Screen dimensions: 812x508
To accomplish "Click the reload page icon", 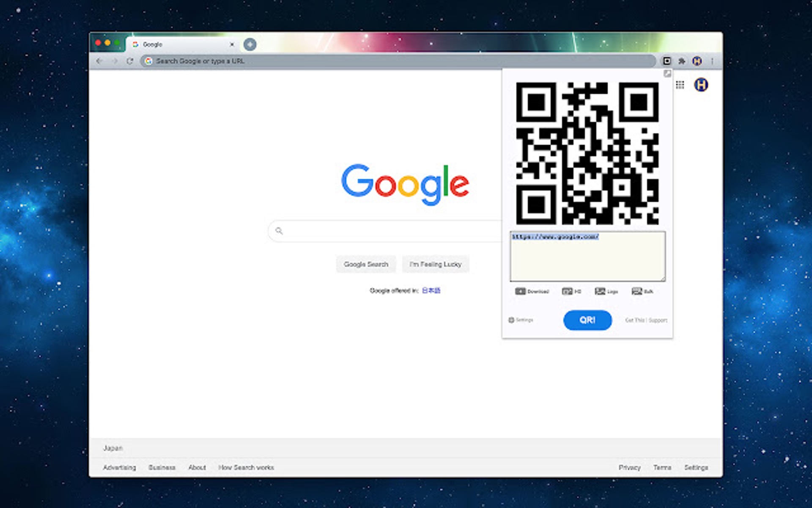I will coord(130,61).
